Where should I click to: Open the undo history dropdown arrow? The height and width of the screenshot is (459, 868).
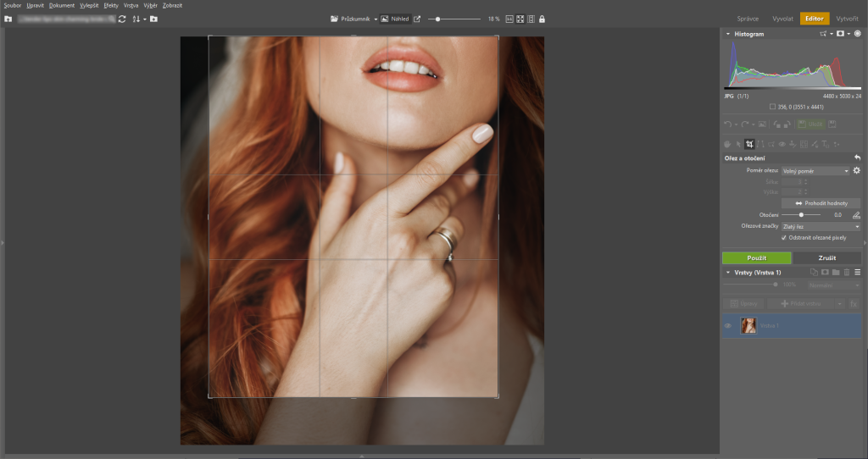[x=736, y=125]
